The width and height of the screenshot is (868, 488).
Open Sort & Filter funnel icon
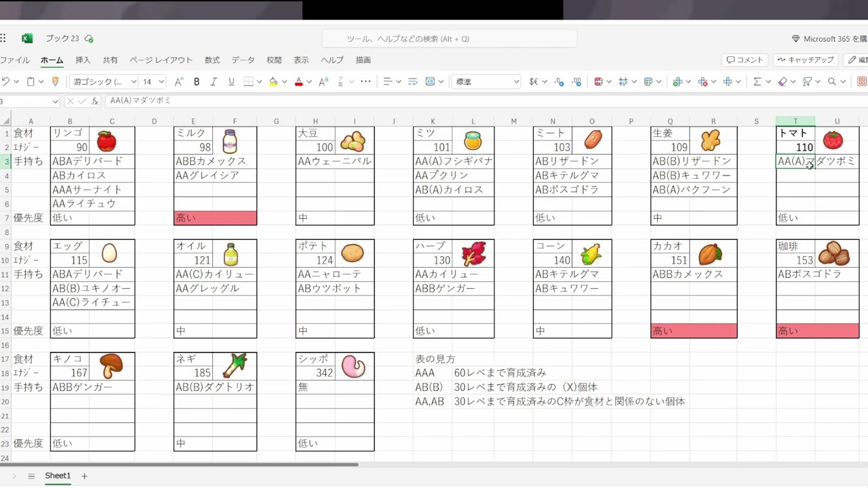pyautogui.click(x=807, y=81)
